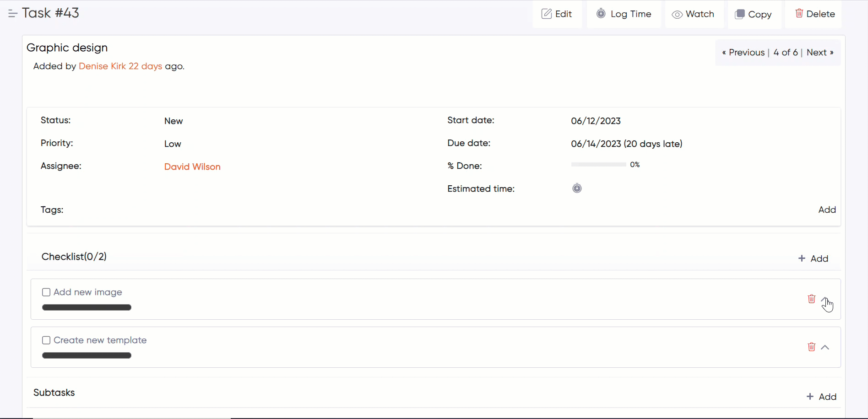Go to the Next task

[819, 52]
